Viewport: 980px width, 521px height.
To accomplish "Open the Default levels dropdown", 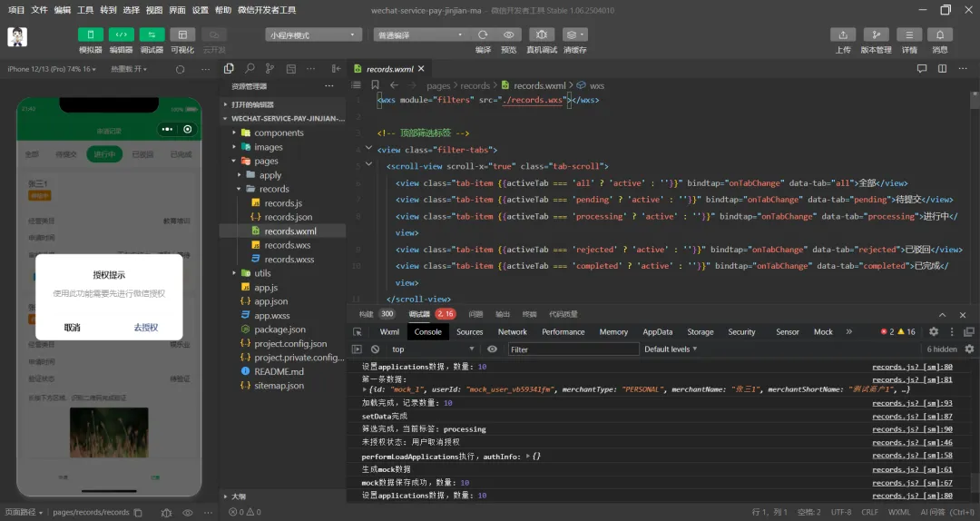I will [671, 349].
